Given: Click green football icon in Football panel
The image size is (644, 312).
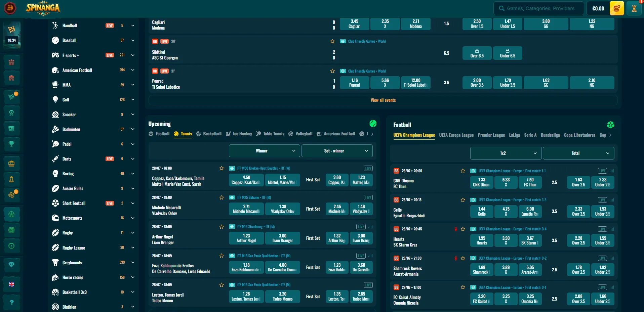Looking at the screenshot, I should tap(611, 125).
